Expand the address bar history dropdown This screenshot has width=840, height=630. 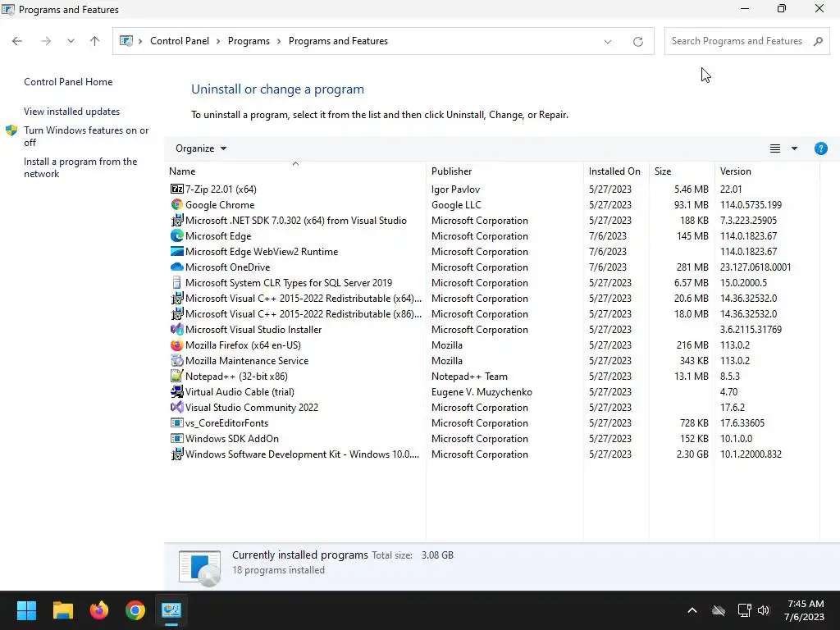coord(608,41)
